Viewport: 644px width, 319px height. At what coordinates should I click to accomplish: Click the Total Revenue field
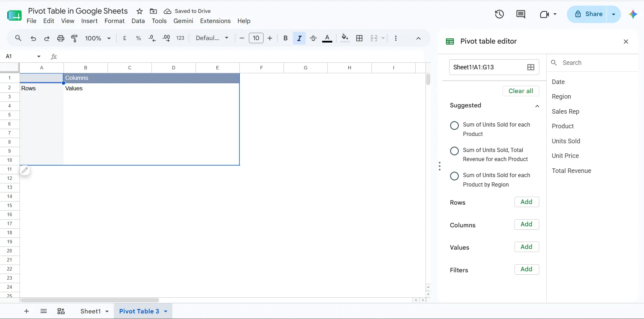coord(571,171)
